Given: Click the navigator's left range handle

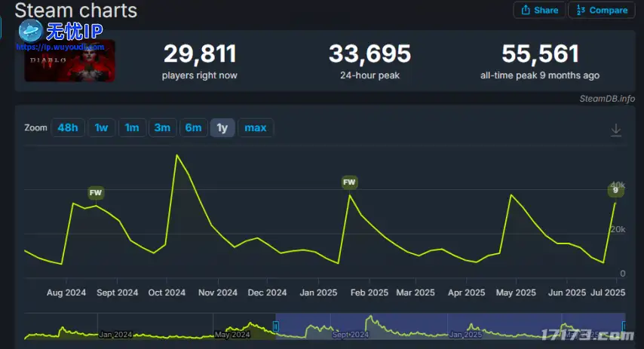Looking at the screenshot, I should (276, 326).
